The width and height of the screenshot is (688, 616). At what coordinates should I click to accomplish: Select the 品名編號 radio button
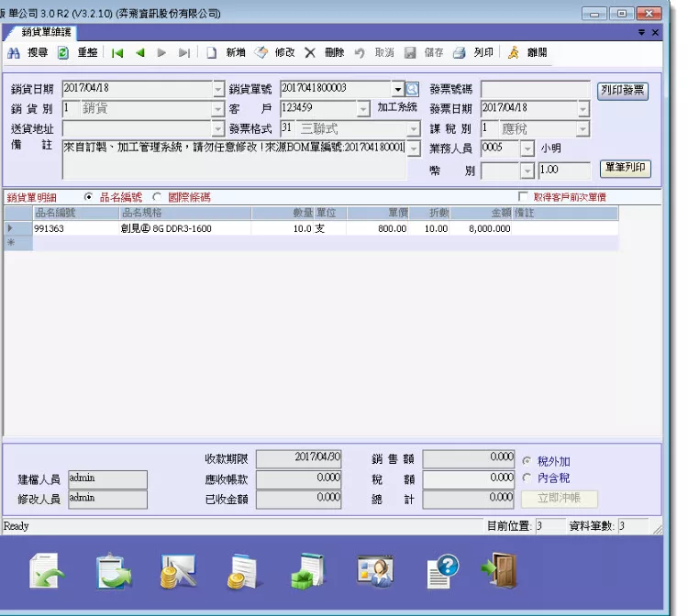(88, 197)
